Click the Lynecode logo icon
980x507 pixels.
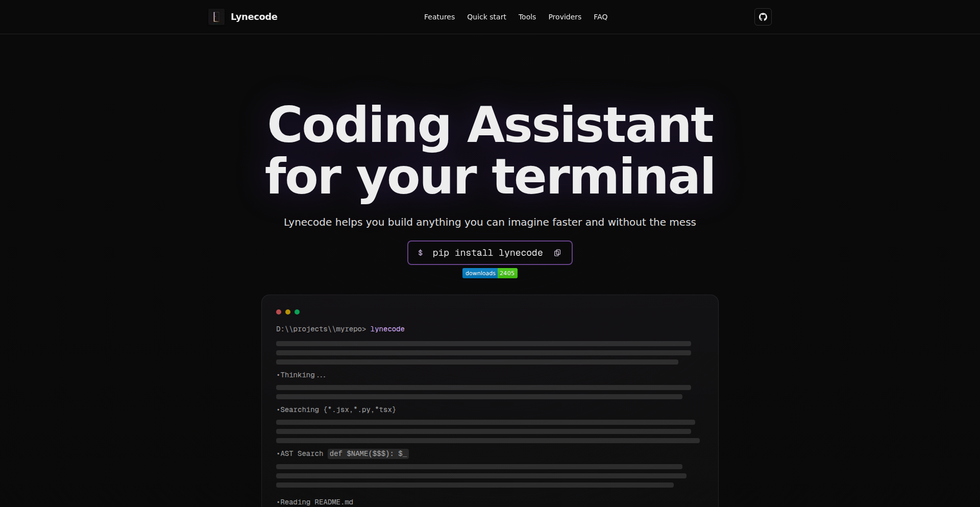216,16
